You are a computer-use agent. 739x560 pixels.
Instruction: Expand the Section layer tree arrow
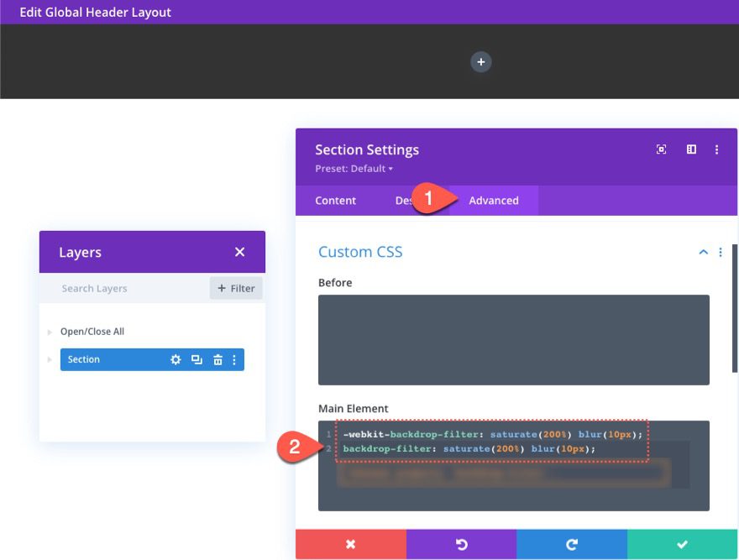tap(50, 359)
